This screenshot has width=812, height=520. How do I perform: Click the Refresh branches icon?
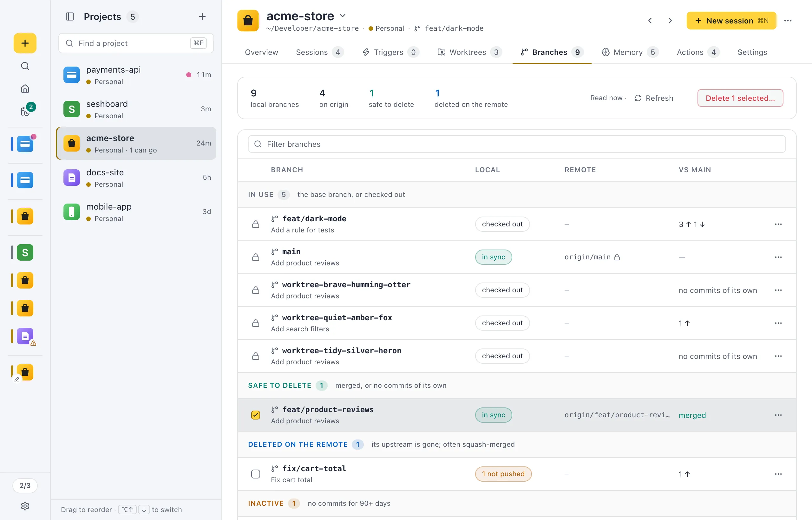[638, 98]
